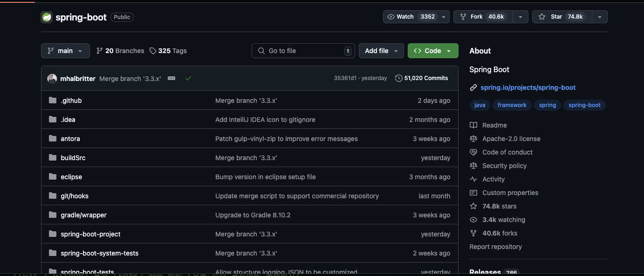Screen dimensions: 644x276
Task: Open the star lists dropdown arrow
Action: [x=599, y=17]
